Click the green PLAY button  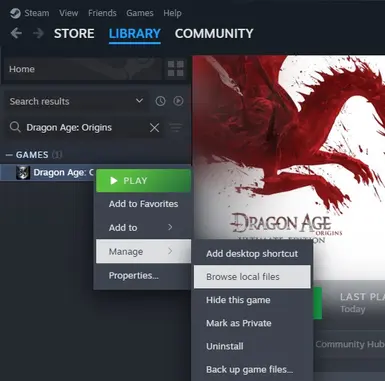143,181
